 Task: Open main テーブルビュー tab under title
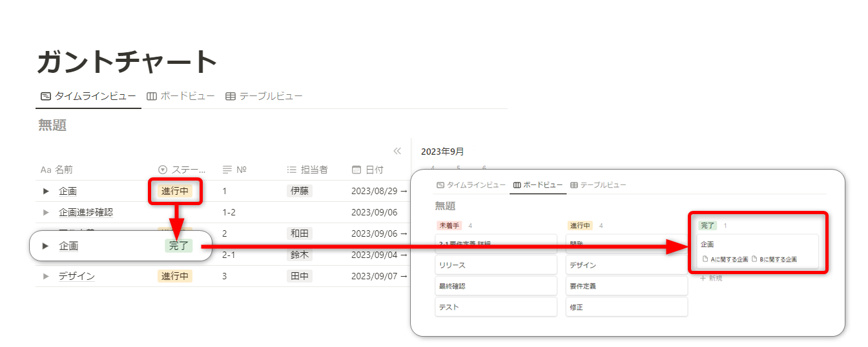263,96
